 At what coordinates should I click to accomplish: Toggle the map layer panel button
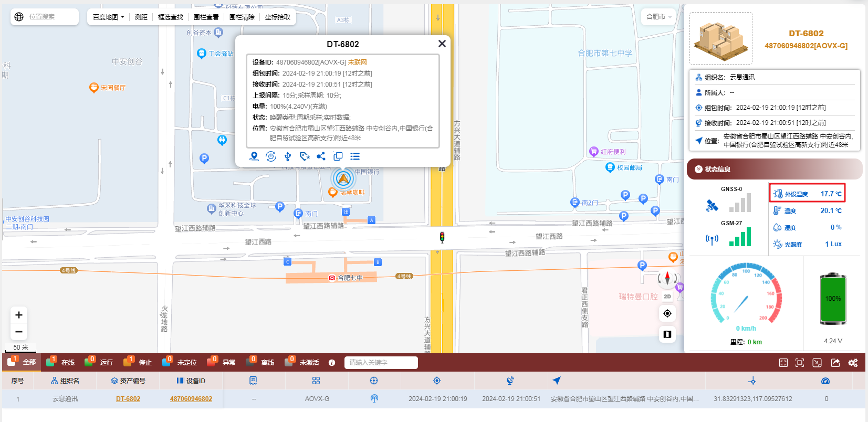667,334
